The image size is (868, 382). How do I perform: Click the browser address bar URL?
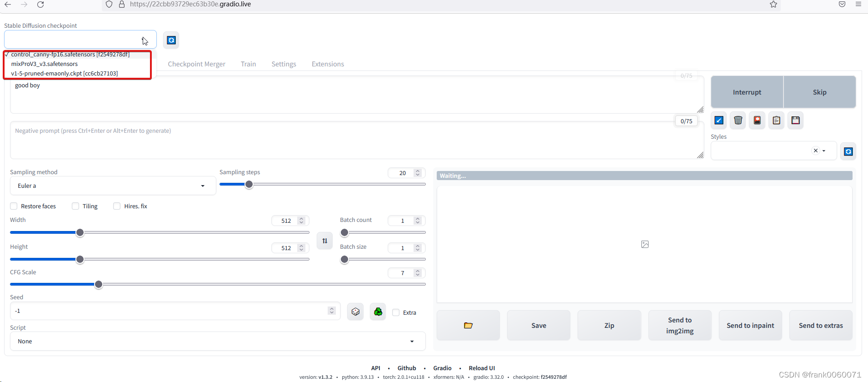click(190, 4)
